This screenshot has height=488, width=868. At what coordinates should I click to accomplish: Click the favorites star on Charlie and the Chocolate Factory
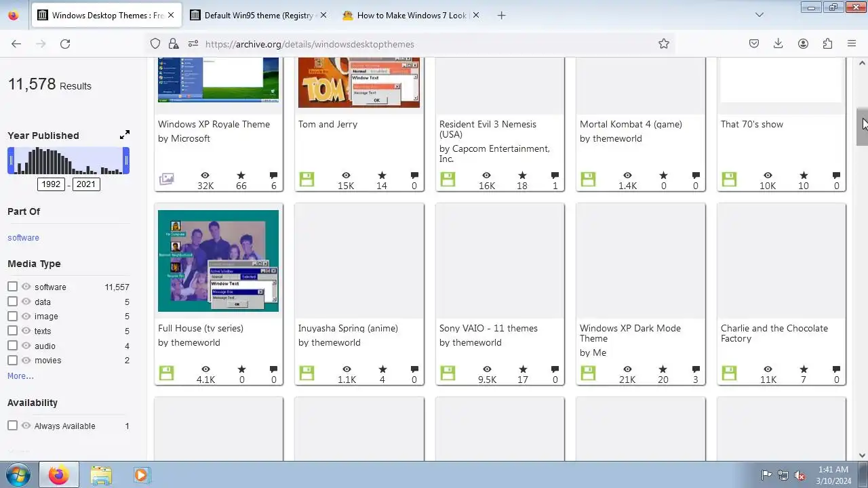click(x=804, y=369)
